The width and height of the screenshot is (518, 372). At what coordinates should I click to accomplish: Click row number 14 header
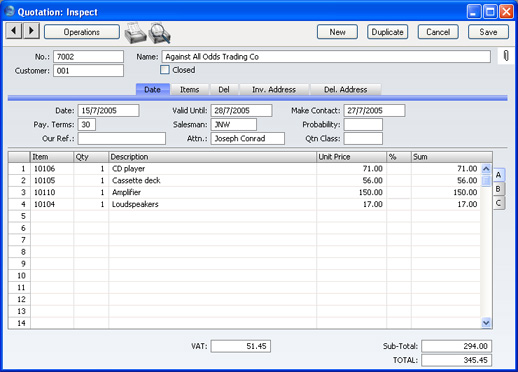(x=19, y=323)
